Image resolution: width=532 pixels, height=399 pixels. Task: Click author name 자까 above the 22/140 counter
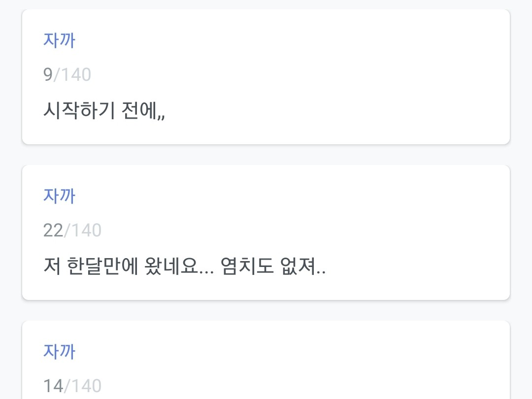(59, 196)
